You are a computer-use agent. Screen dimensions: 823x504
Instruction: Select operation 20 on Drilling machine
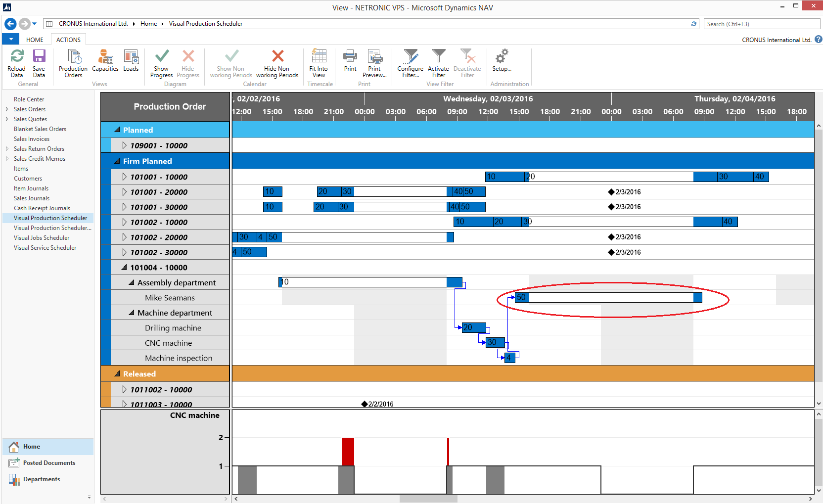pos(474,327)
